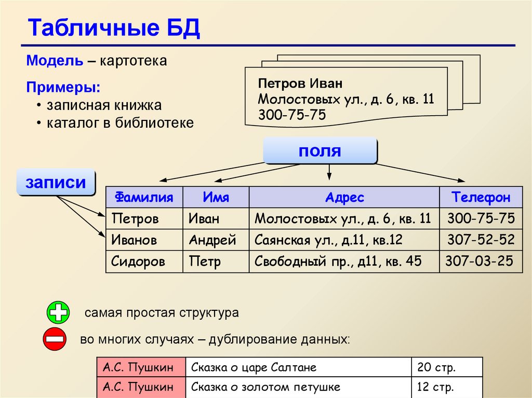This screenshot has height=398, width=532.
Task: Click the bullet 'каталог в библиотеке'
Action: (x=120, y=123)
